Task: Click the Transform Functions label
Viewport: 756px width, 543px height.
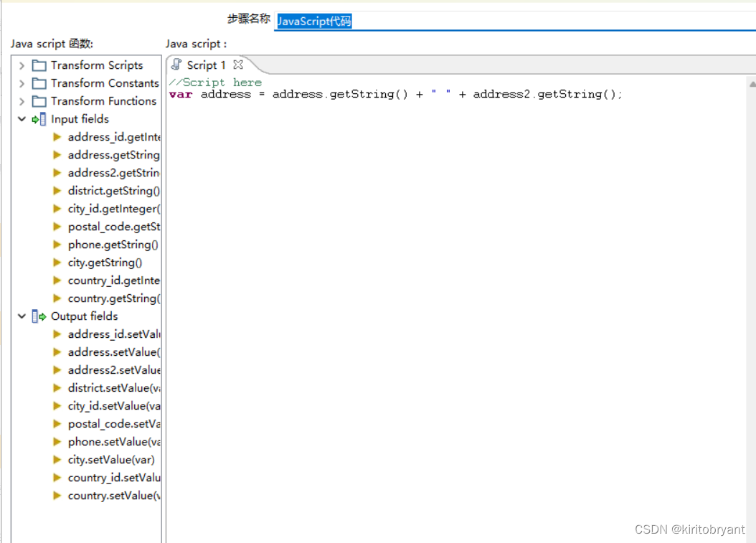Action: pyautogui.click(x=104, y=101)
